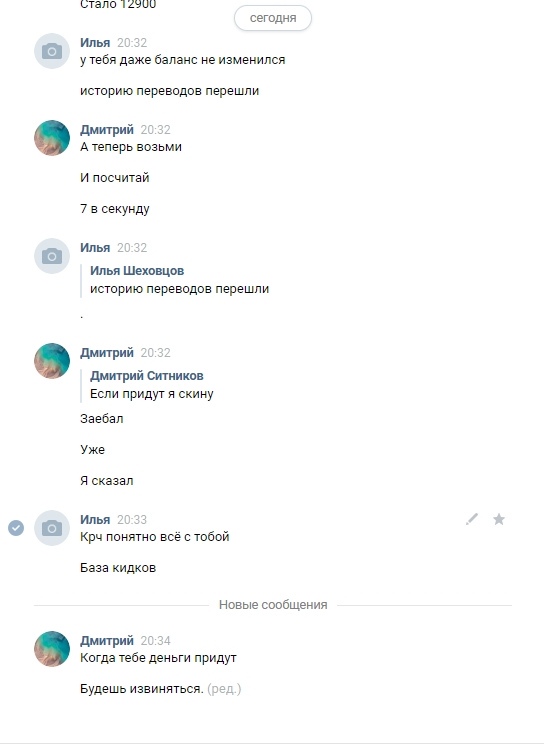The image size is (544, 744).
Task: Click the '(ред.)' edited marker
Action: [x=224, y=688]
